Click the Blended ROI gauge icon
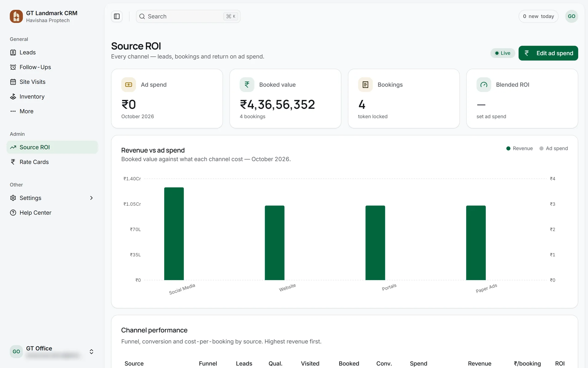This screenshot has width=588, height=368. tap(484, 85)
